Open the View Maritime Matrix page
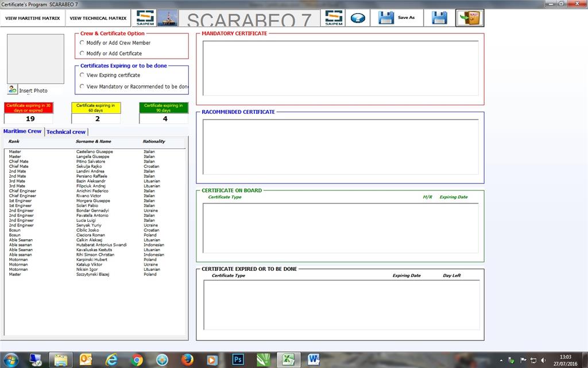The image size is (588, 368). [33, 18]
